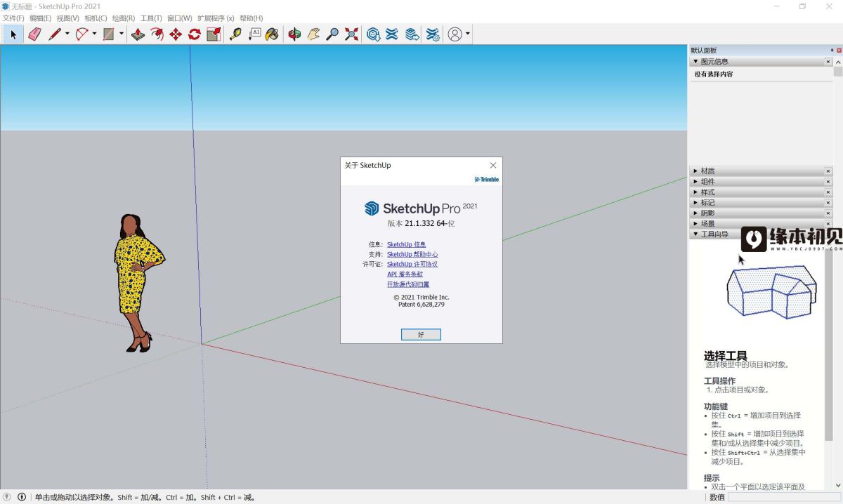Select the Move tool
Image resolution: width=843 pixels, height=504 pixels.
pyautogui.click(x=176, y=34)
